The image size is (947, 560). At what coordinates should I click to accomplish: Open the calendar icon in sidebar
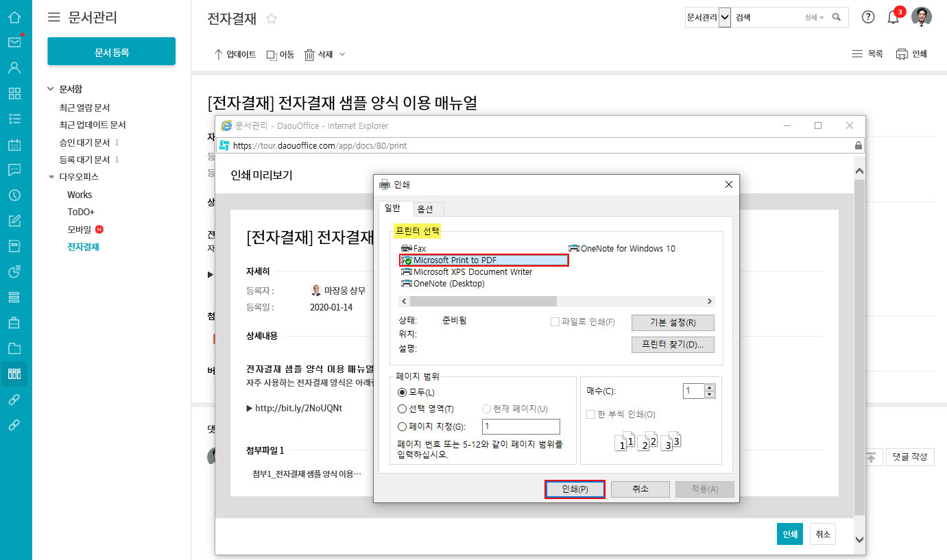click(14, 145)
